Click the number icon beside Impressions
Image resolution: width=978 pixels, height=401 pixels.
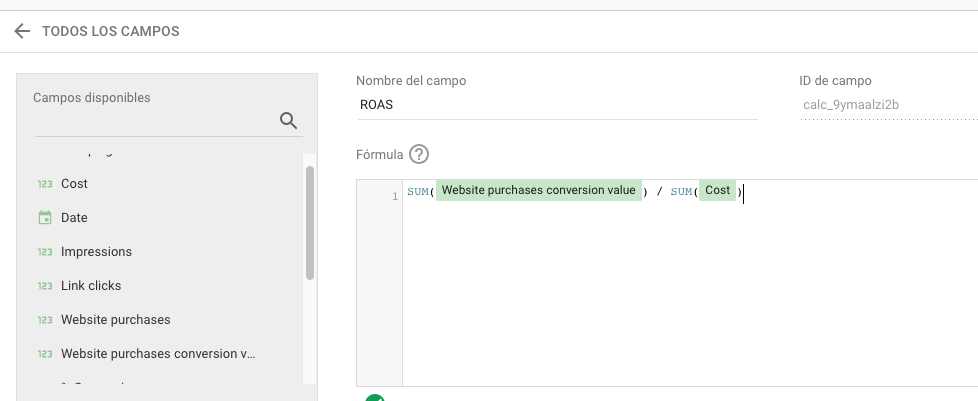point(45,252)
